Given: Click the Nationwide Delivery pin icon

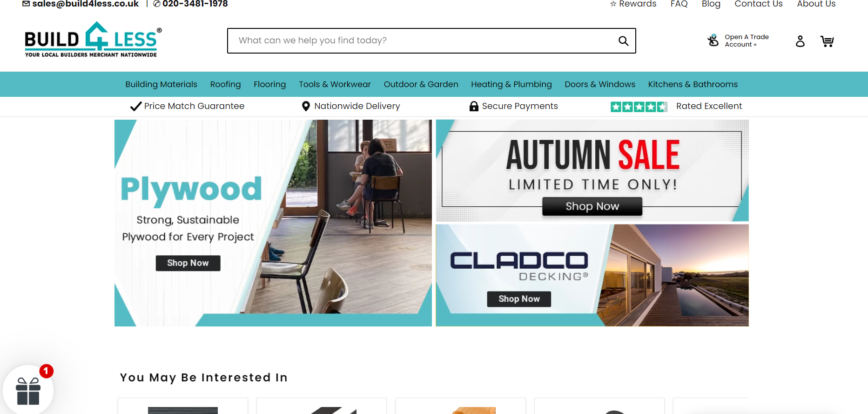Looking at the screenshot, I should coord(306,106).
